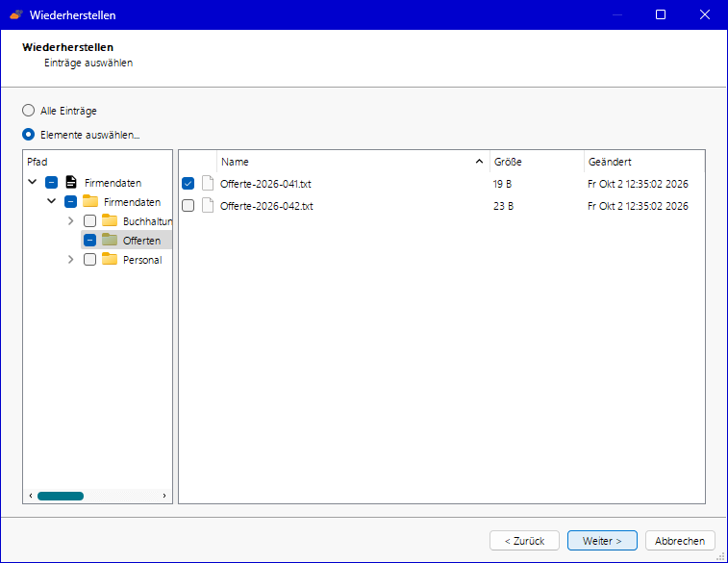This screenshot has height=563, width=728.
Task: Click the Offerte-2026-041.txt file icon
Action: point(208,184)
